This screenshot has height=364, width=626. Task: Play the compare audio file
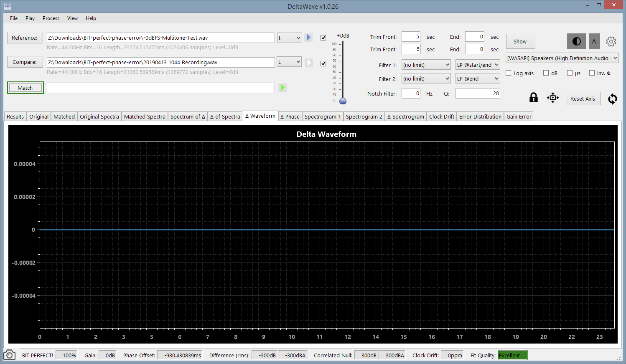[308, 62]
